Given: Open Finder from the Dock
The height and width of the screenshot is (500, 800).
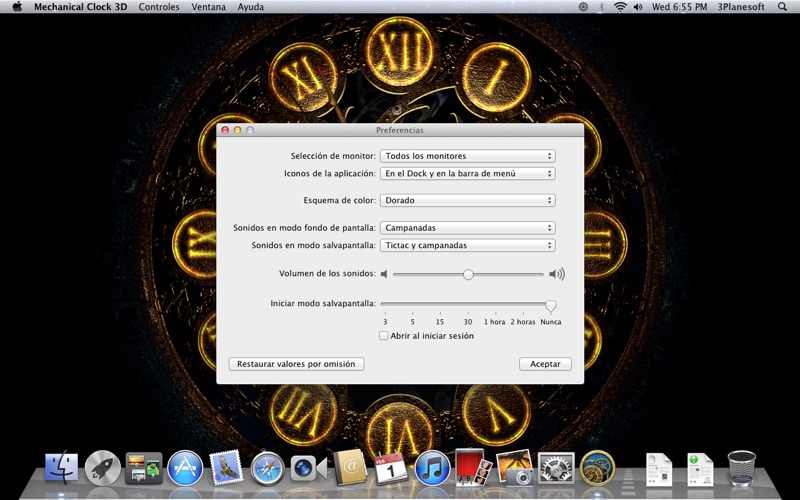Looking at the screenshot, I should tap(62, 467).
